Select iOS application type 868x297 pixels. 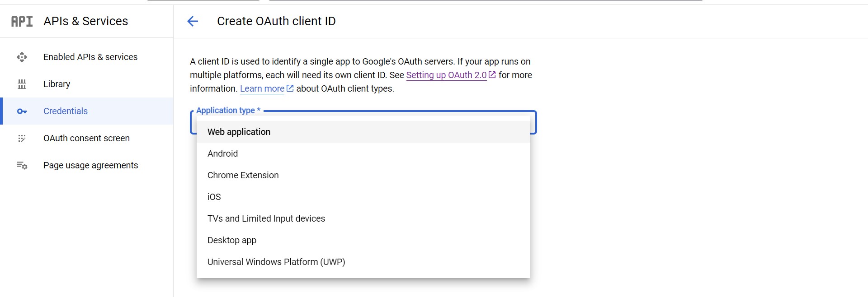click(363, 197)
